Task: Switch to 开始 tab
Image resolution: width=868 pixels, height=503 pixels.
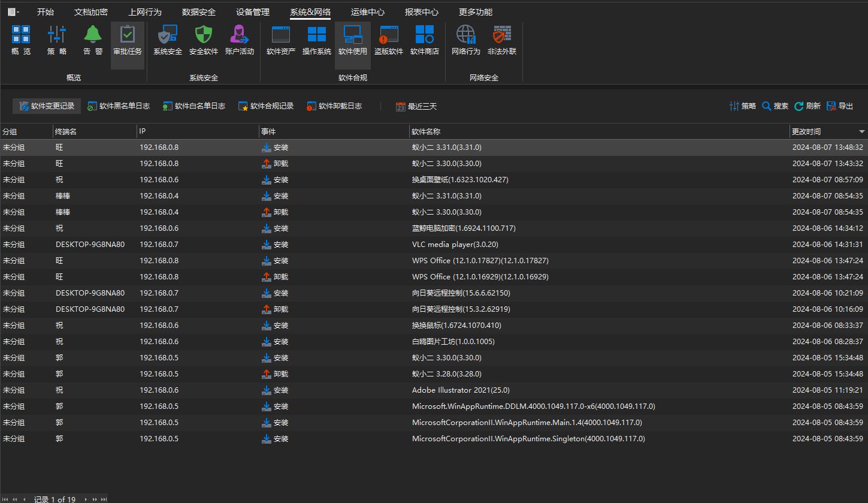Action: click(46, 12)
